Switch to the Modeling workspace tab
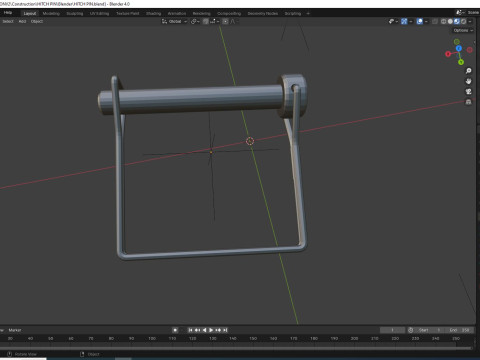 click(x=51, y=13)
